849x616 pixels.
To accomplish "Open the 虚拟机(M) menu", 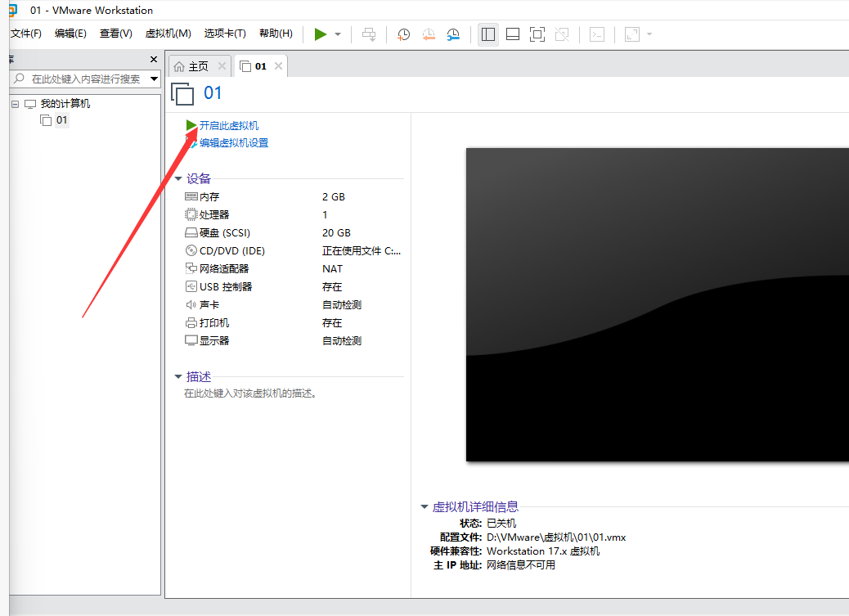I will [x=168, y=34].
